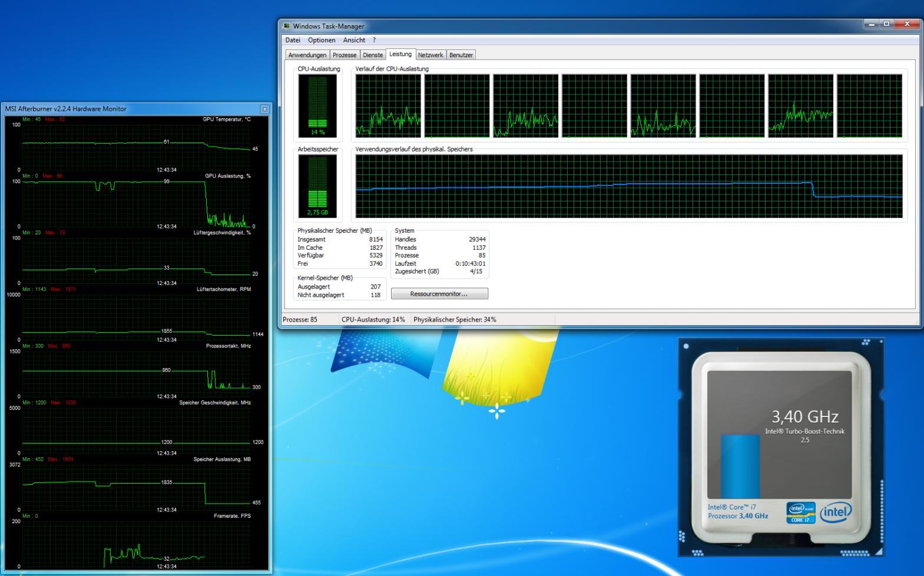
Task: Switch to the Benutzer tab
Action: pyautogui.click(x=461, y=55)
